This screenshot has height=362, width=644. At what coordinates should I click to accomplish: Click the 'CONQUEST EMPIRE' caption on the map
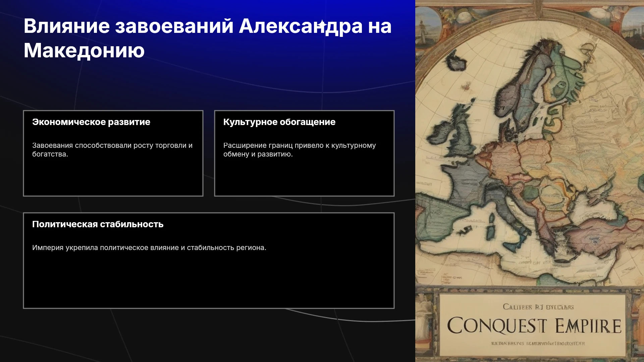[x=534, y=326]
